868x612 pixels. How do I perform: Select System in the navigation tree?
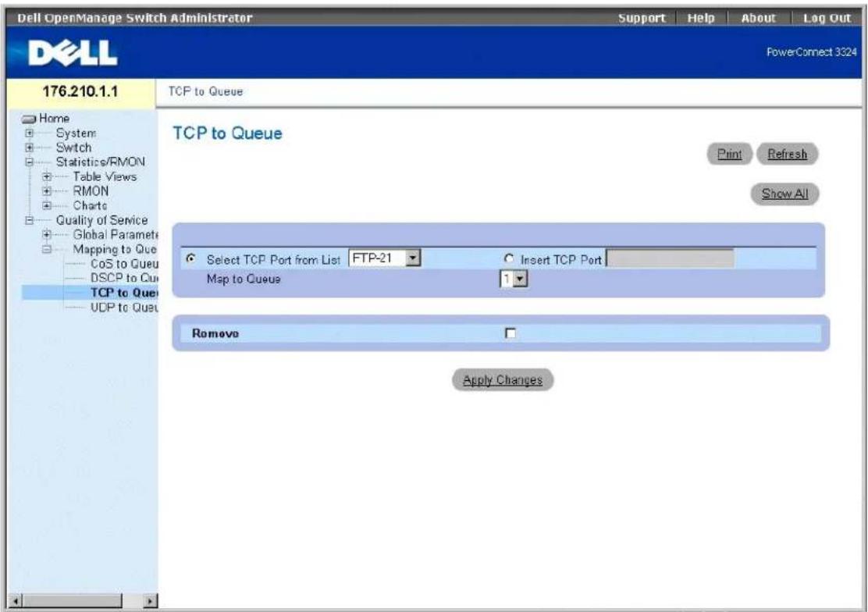tap(76, 133)
